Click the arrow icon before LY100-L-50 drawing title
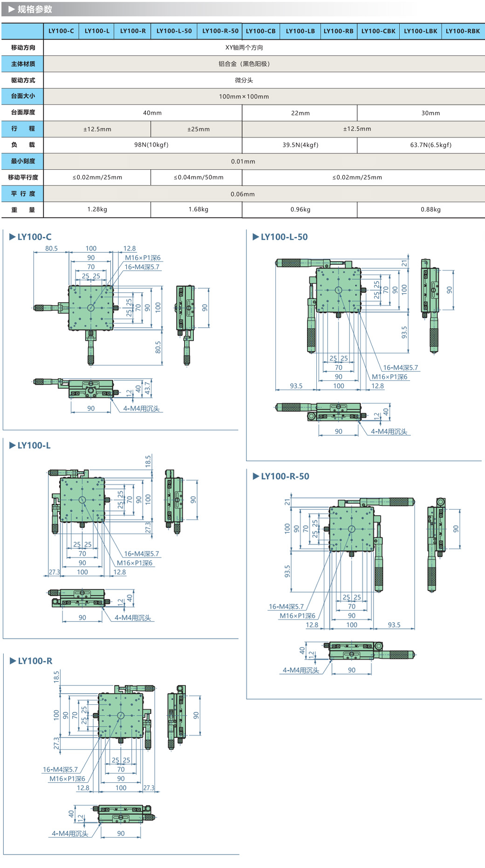 (255, 237)
